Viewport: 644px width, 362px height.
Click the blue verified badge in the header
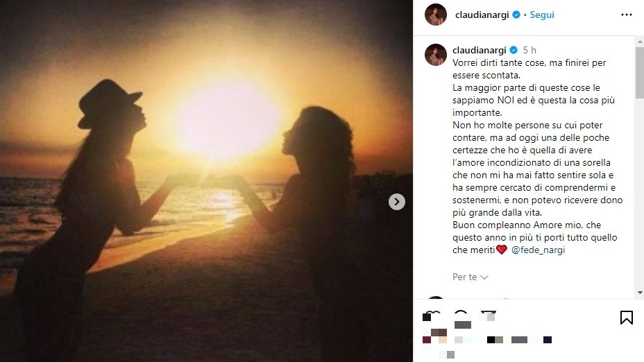516,15
